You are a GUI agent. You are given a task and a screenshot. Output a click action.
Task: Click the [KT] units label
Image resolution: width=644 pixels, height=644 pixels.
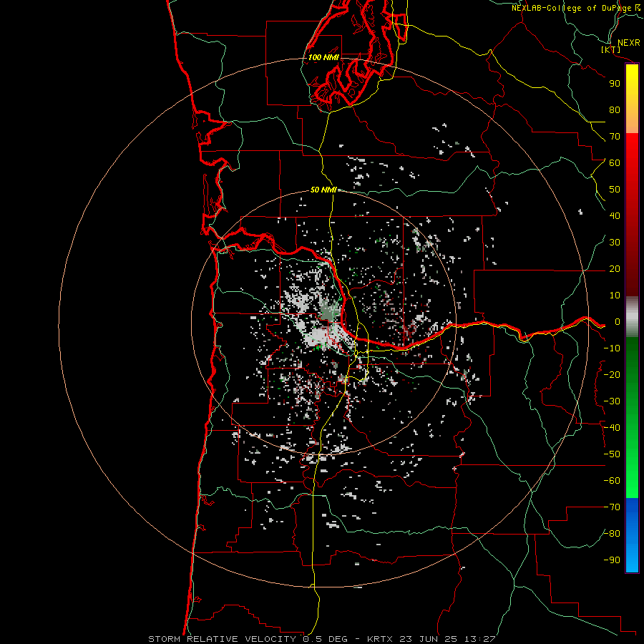[x=611, y=49]
